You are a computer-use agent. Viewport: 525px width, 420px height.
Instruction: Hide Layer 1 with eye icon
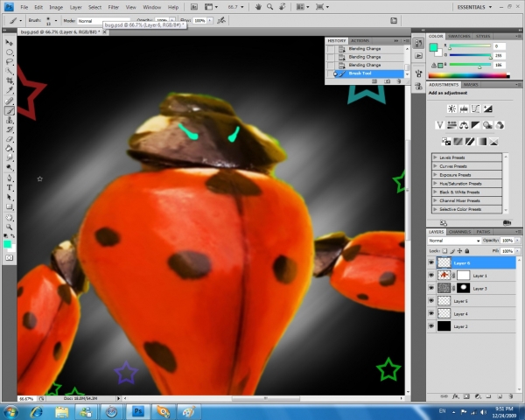pos(431,276)
